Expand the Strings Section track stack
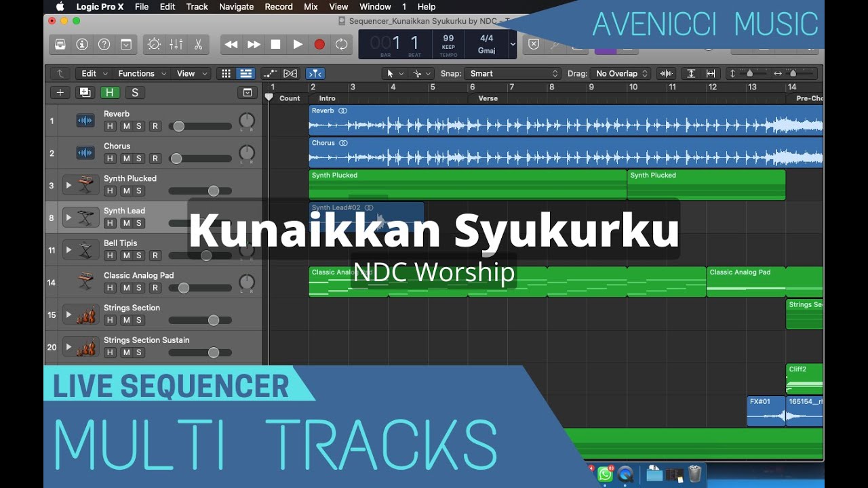 pyautogui.click(x=68, y=314)
